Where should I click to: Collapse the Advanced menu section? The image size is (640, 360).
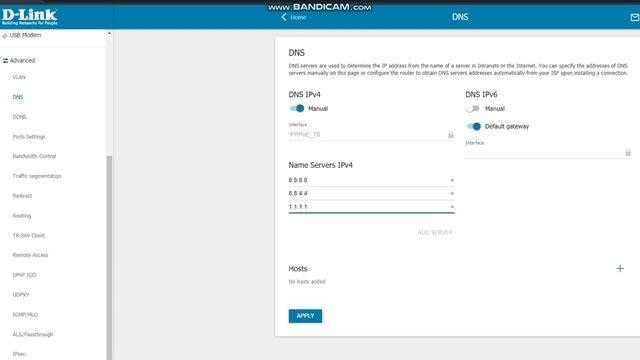(22, 60)
